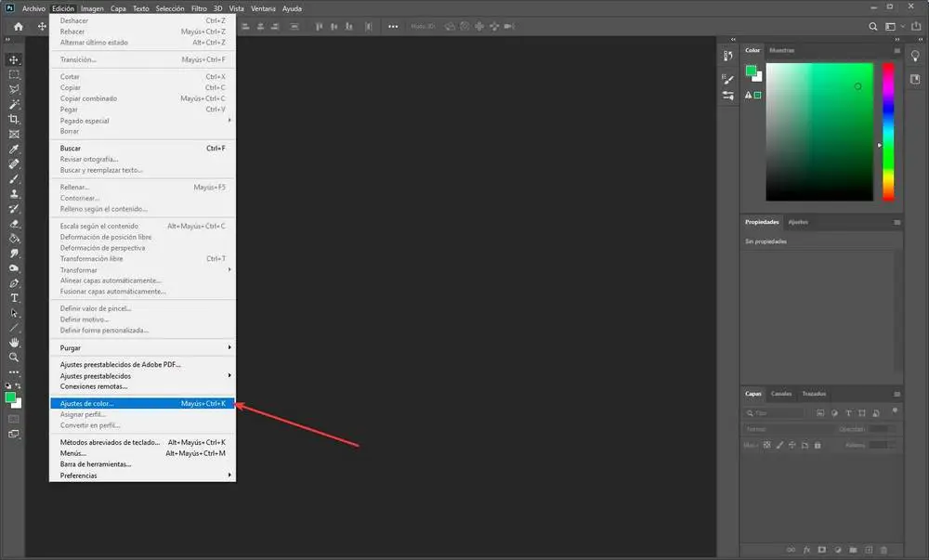Click the foreground color swatch in toolbar

[x=10, y=397]
